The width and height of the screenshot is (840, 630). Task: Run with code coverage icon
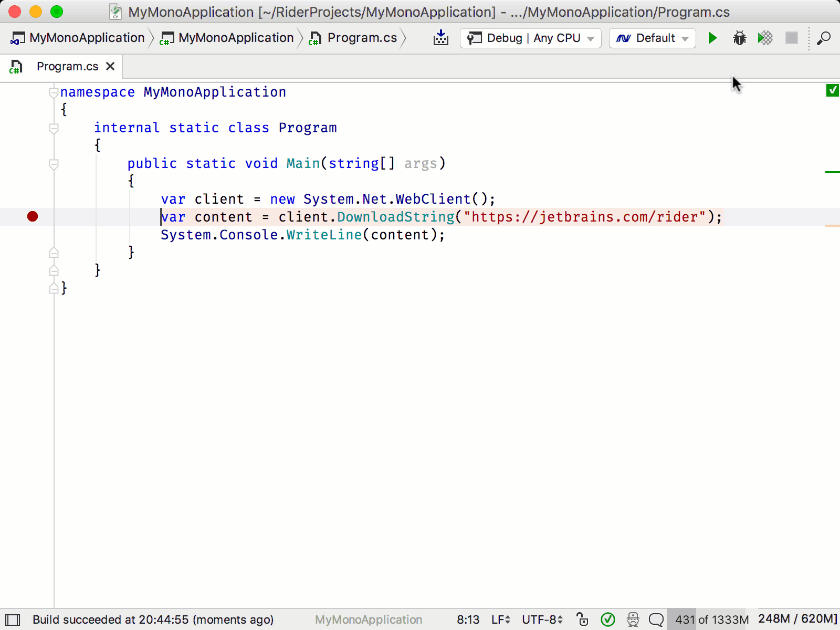[x=765, y=38]
